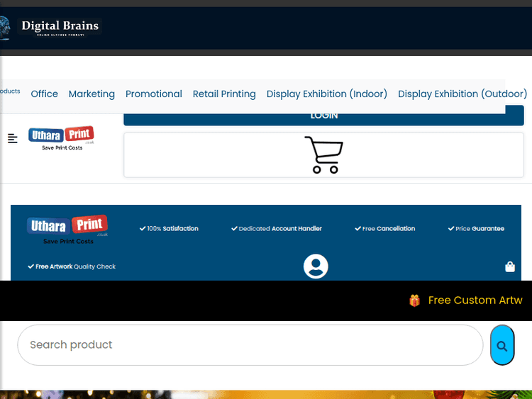
Task: Open Display Exhibition (Indoor) menu
Action: pos(327,94)
